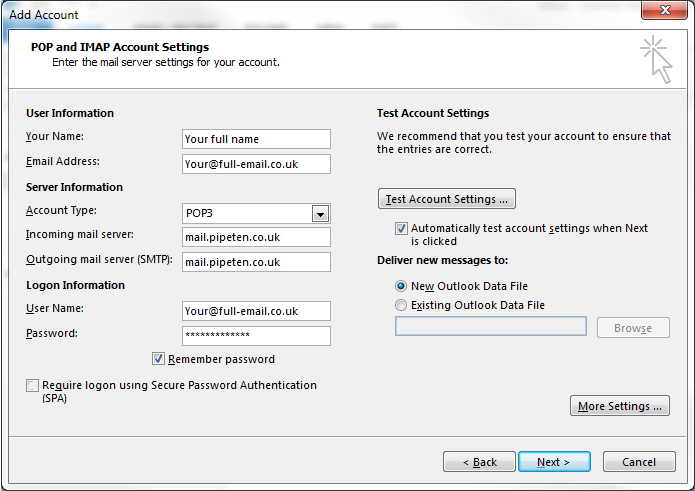Go to Next step
Screen dimensions: 695x491
pos(554,462)
